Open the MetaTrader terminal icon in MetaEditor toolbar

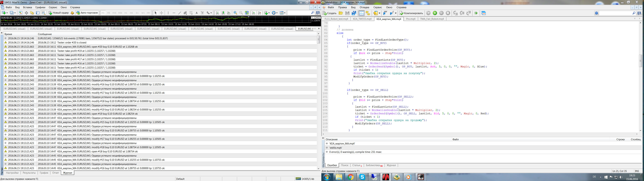(x=484, y=13)
